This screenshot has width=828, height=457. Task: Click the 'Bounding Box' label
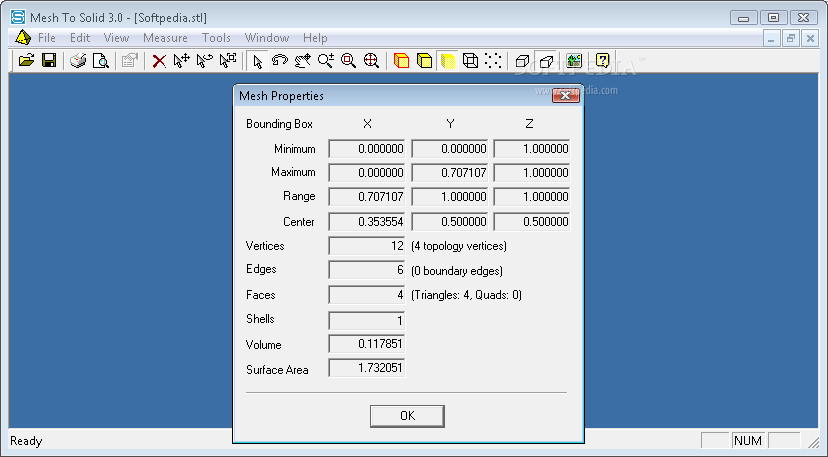click(x=279, y=124)
